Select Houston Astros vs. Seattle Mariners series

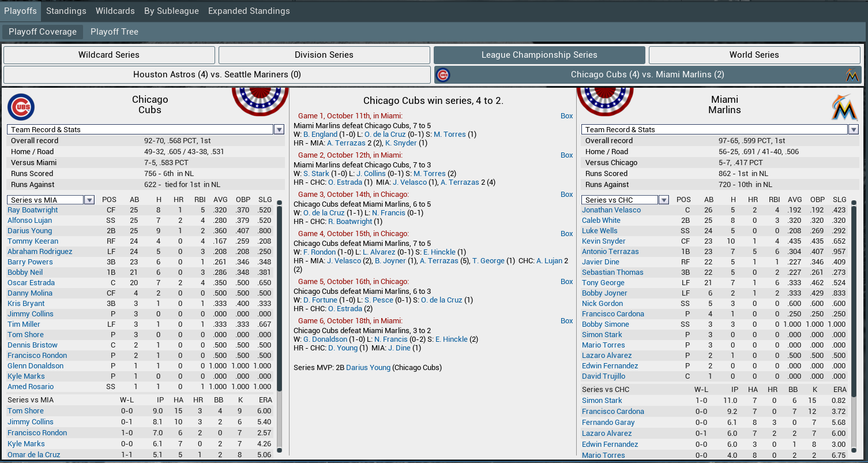pos(217,74)
